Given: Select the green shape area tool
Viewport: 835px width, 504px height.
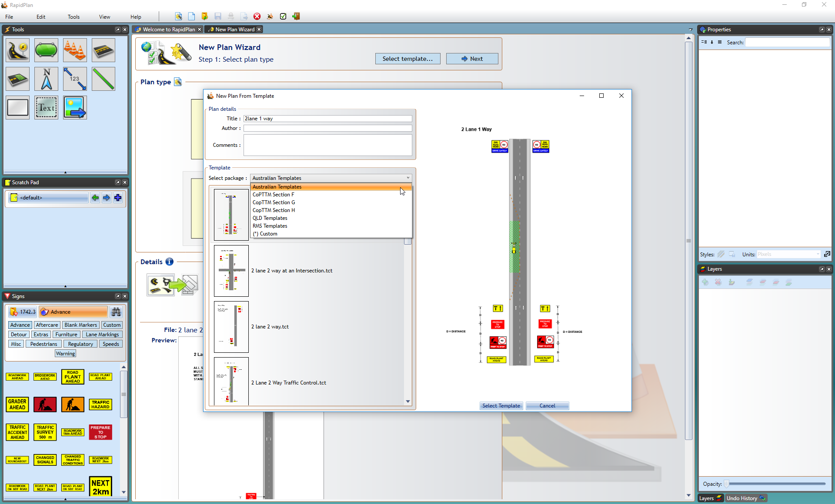Looking at the screenshot, I should pos(46,50).
